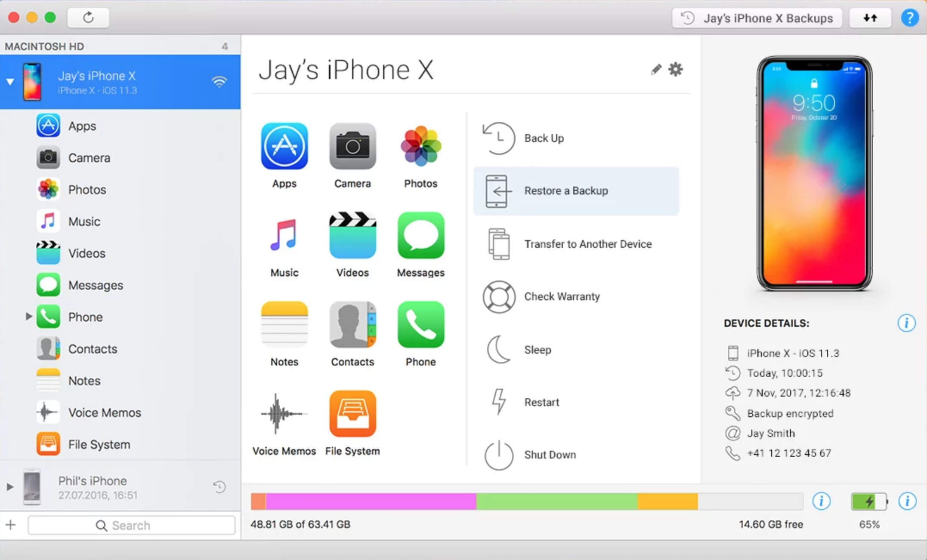Select Apps in the sidebar
Screen dimensions: 927x560
click(121, 126)
